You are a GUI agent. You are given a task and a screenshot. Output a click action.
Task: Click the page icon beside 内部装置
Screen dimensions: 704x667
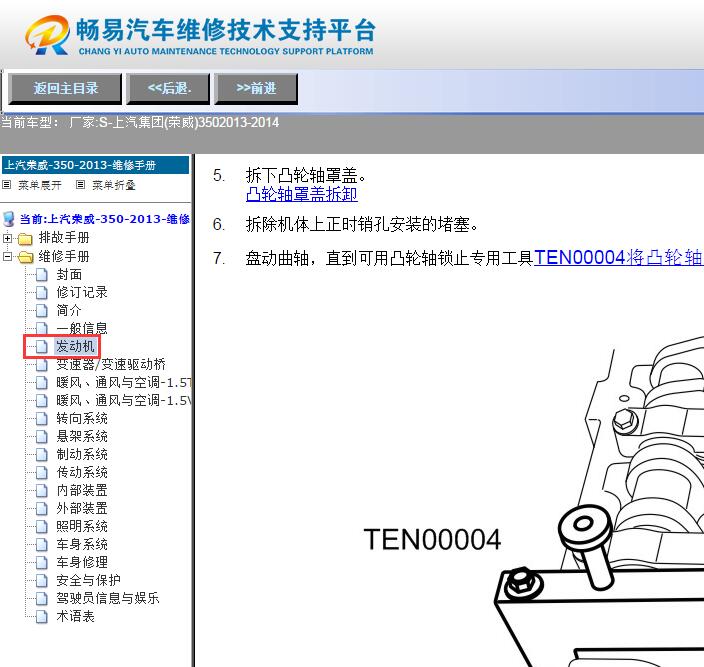click(x=41, y=491)
